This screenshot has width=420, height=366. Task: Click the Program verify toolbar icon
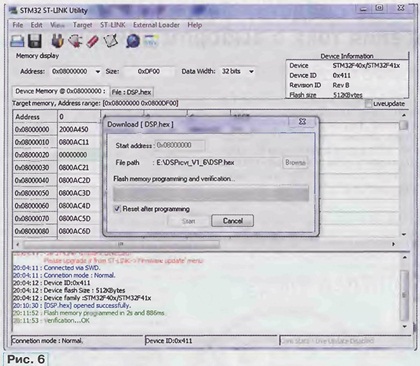111,41
